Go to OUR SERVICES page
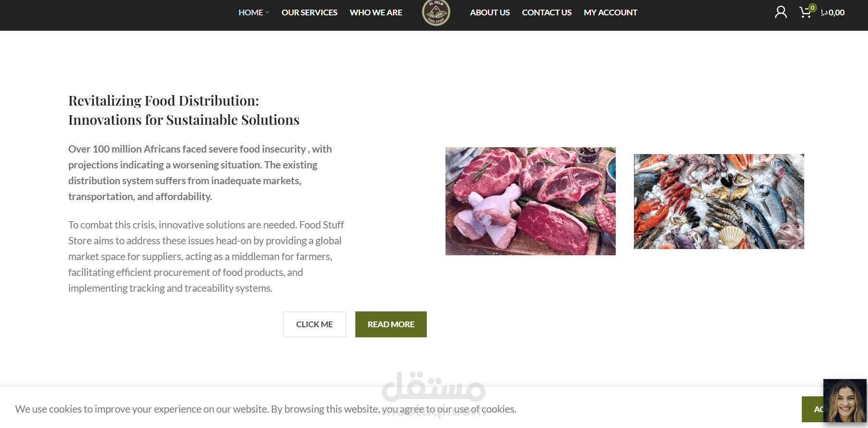868x428 pixels. pos(309,12)
